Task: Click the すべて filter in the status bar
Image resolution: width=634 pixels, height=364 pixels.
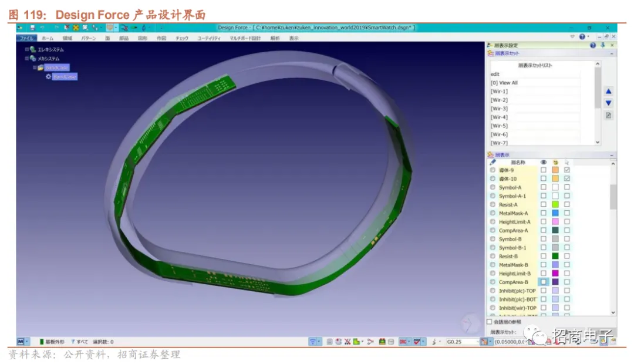Action: click(82, 342)
